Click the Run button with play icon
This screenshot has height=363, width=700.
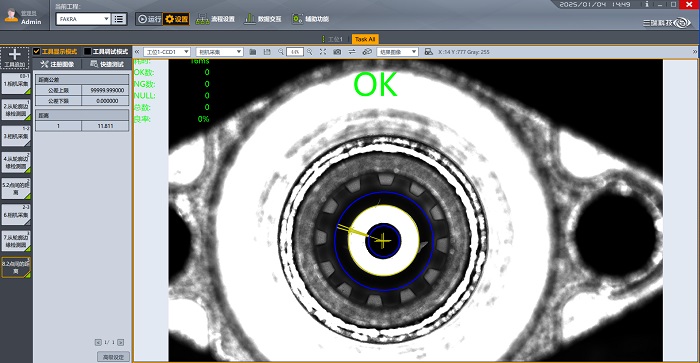click(149, 19)
